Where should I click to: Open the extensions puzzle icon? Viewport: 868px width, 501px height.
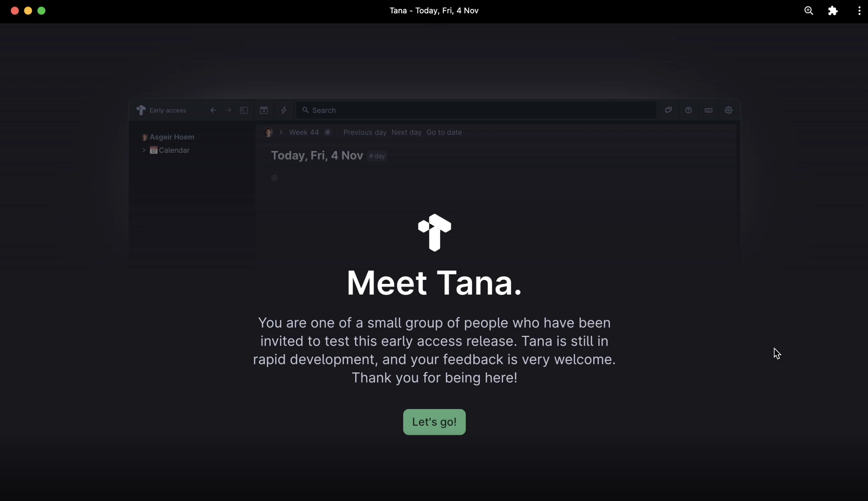click(x=833, y=11)
